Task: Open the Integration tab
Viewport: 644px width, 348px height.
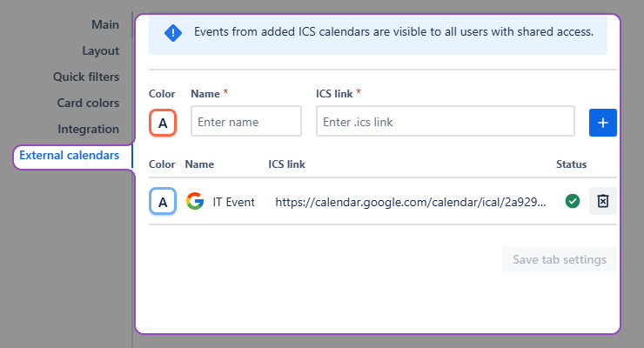Action: click(x=88, y=129)
